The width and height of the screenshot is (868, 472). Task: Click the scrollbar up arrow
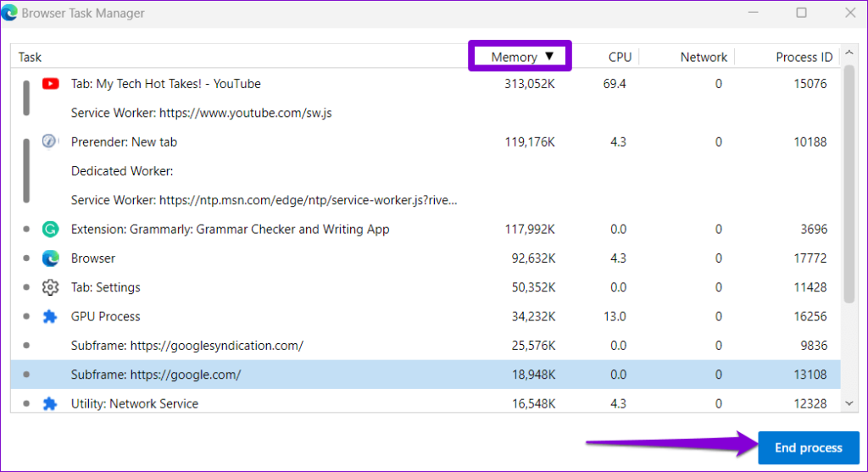click(849, 53)
